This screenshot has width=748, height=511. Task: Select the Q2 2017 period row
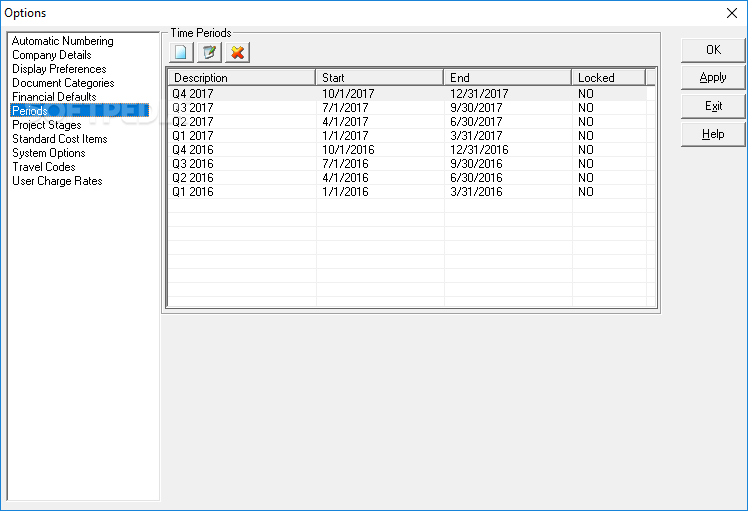[408, 122]
